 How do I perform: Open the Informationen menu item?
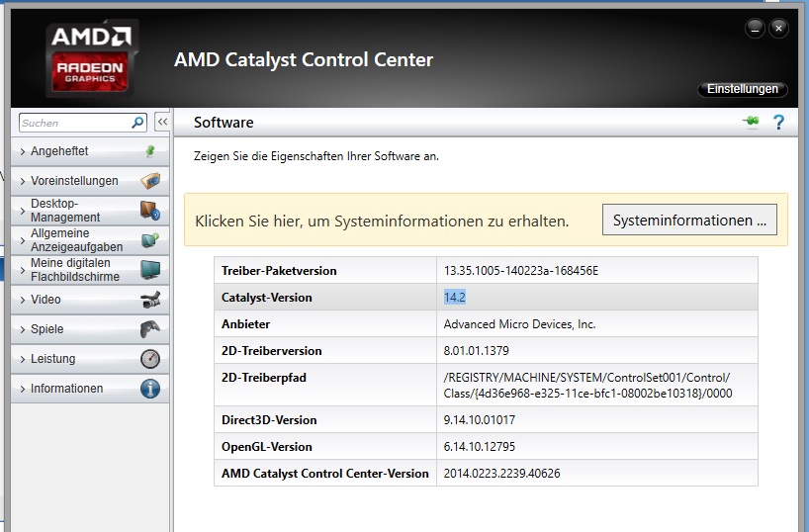(x=90, y=389)
